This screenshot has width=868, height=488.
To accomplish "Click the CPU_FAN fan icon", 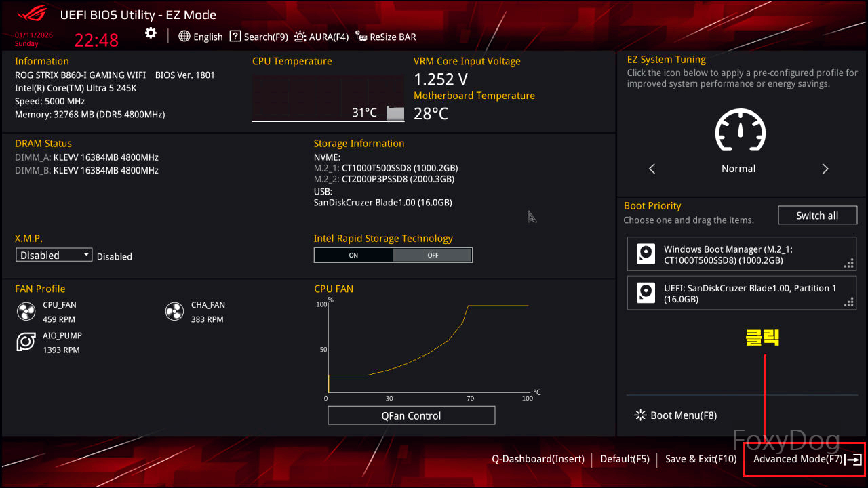I will coord(26,312).
